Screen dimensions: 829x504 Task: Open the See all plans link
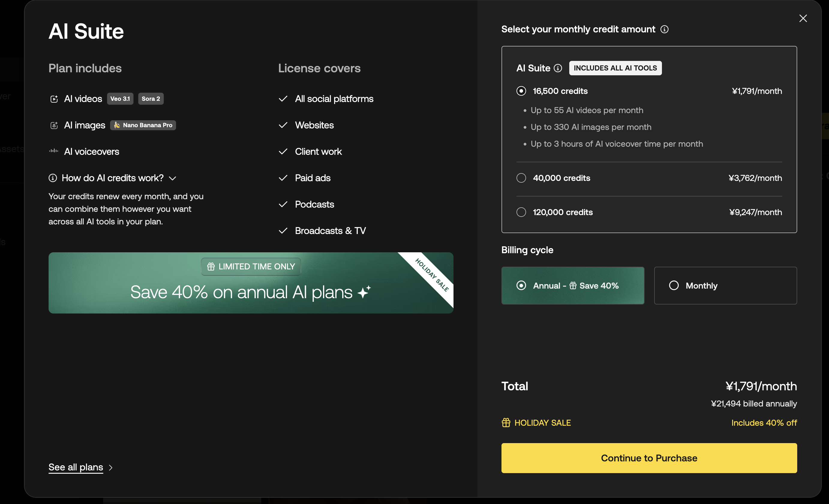(x=76, y=467)
